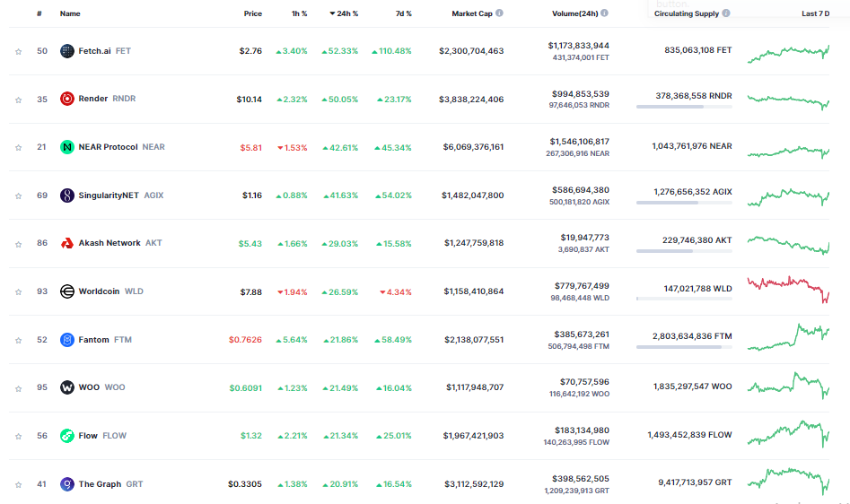Star Akash Network for watchlist
The height and width of the screenshot is (504, 850).
19,244
